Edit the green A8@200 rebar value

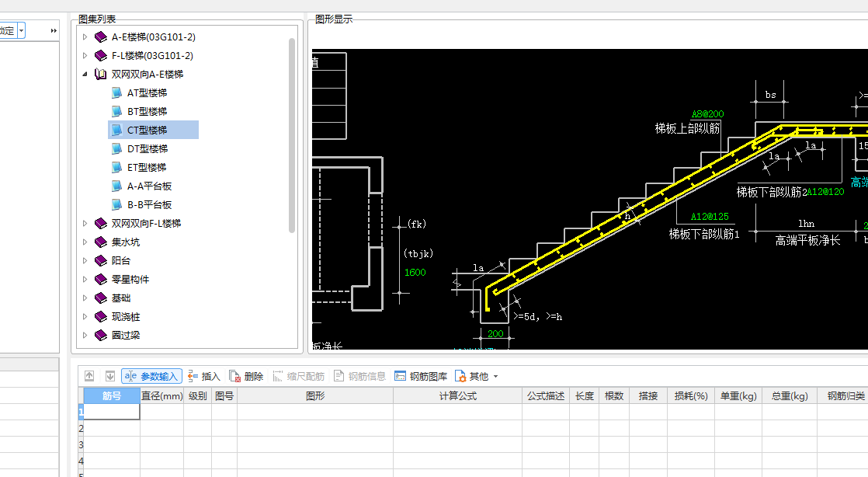708,113
